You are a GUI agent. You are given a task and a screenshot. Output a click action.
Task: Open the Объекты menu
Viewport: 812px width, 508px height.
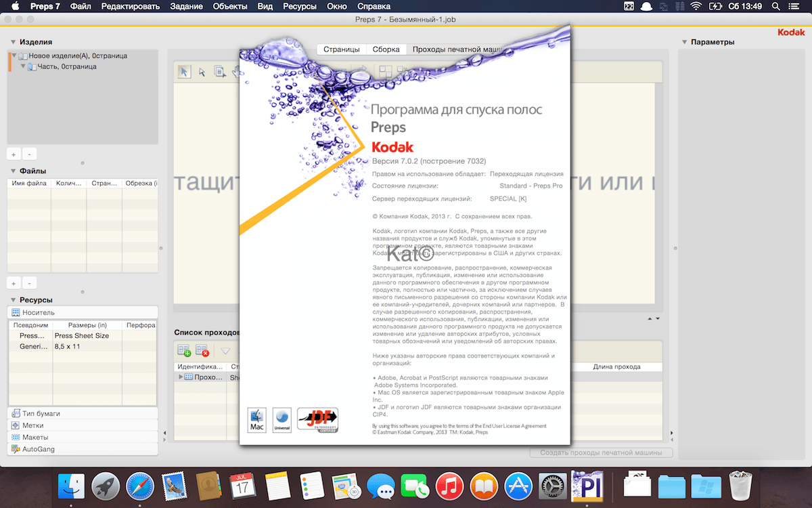[230, 6]
